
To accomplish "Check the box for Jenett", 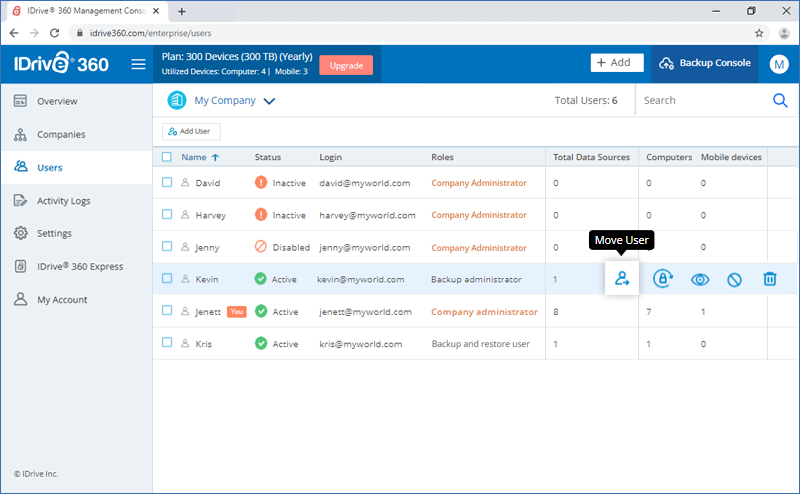I will [x=167, y=310].
